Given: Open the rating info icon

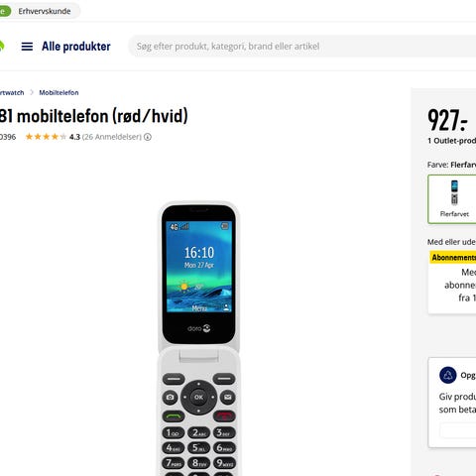Looking at the screenshot, I should pyautogui.click(x=148, y=137).
